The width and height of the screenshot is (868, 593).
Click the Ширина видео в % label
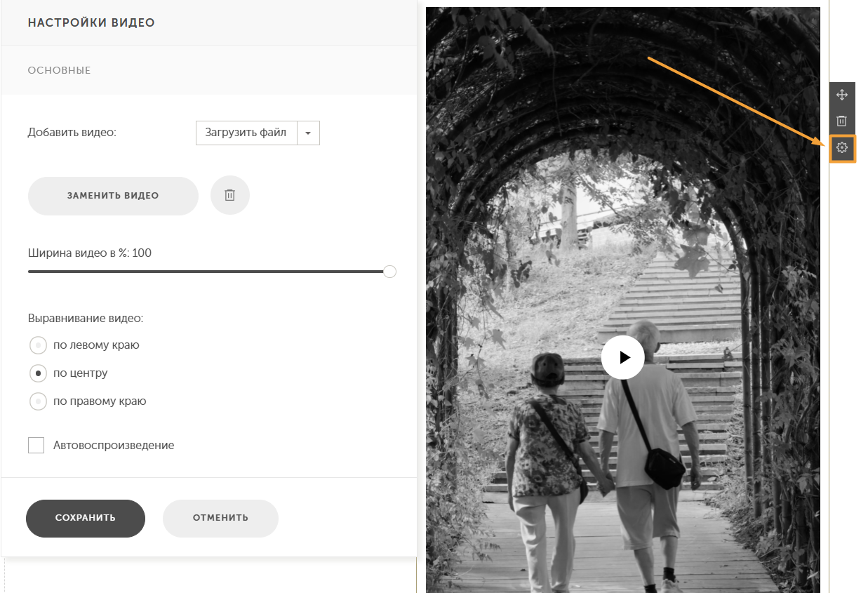(x=90, y=253)
